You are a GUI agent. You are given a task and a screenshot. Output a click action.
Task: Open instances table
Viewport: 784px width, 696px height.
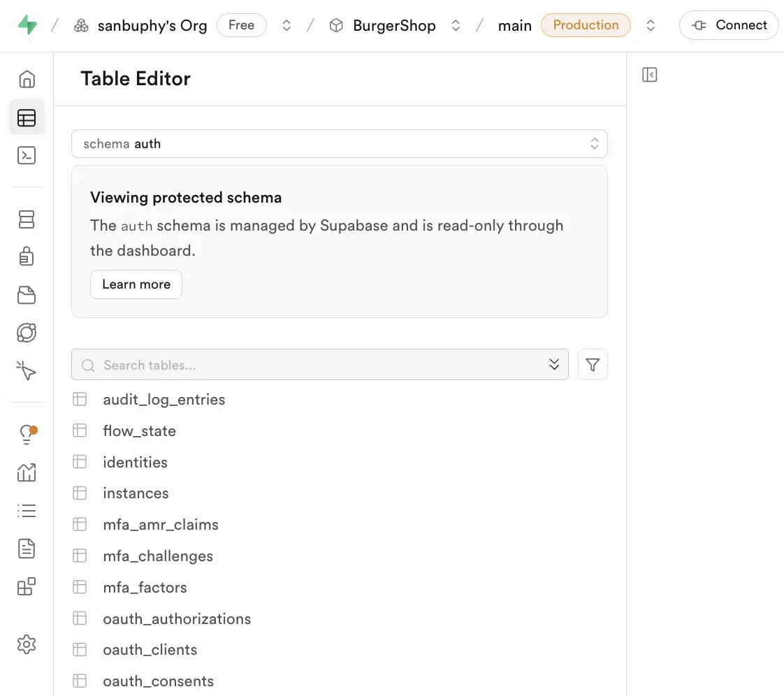(x=136, y=493)
